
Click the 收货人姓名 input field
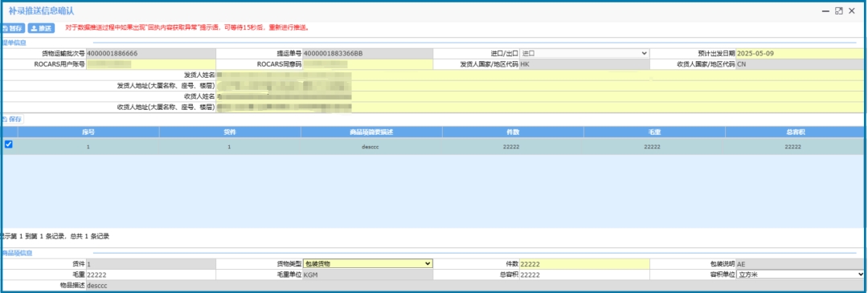coord(540,96)
